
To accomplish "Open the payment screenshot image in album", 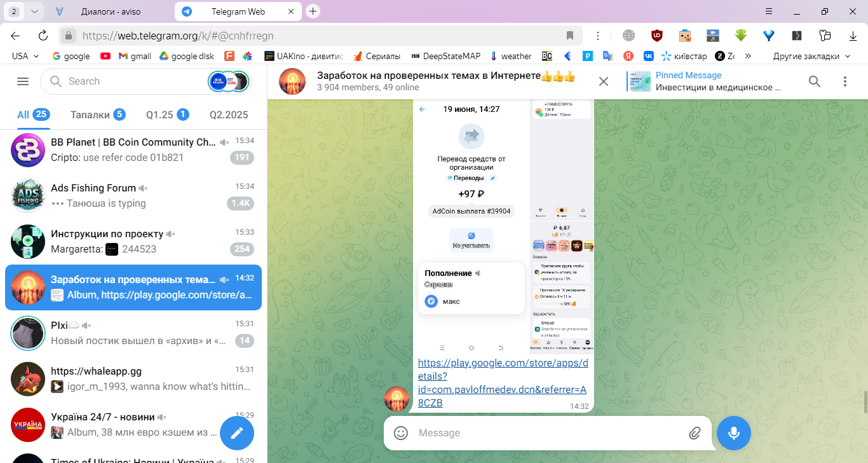I will [471, 226].
